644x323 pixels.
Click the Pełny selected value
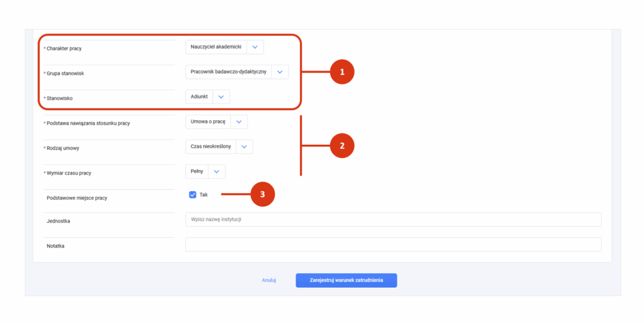(197, 172)
